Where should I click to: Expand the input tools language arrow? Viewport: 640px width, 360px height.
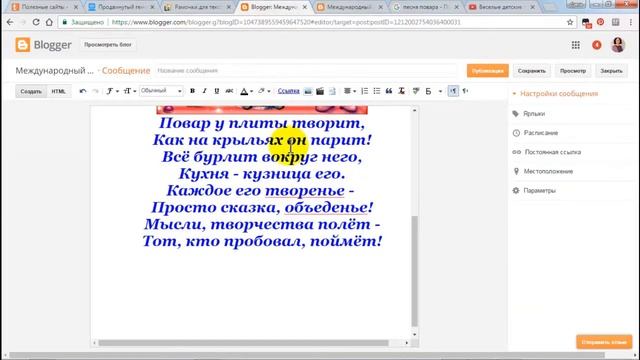[x=440, y=91]
